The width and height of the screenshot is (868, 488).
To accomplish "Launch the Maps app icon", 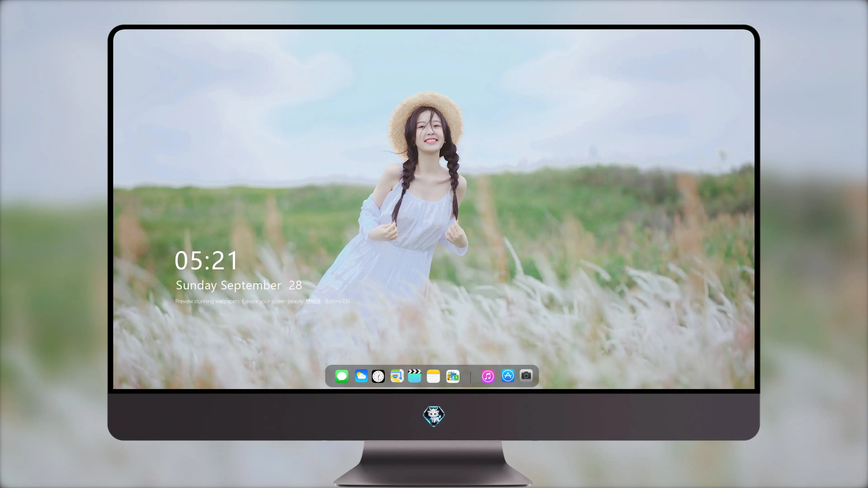I will point(397,376).
